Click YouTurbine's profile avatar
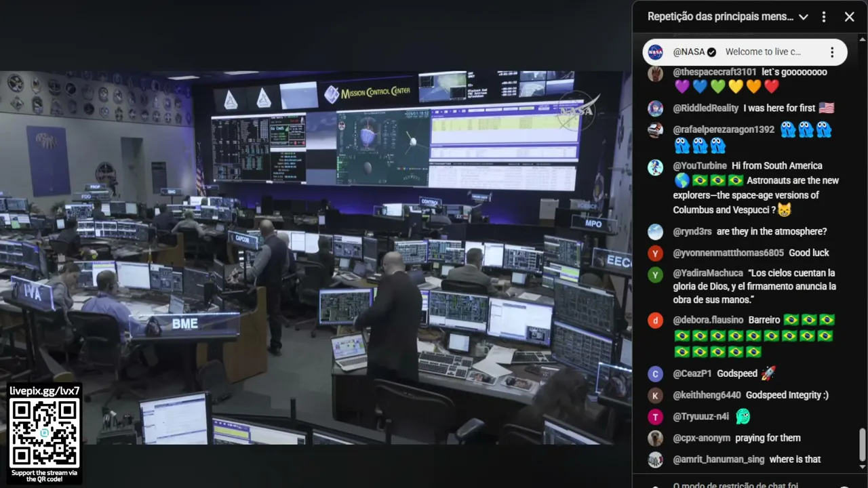 tap(655, 167)
